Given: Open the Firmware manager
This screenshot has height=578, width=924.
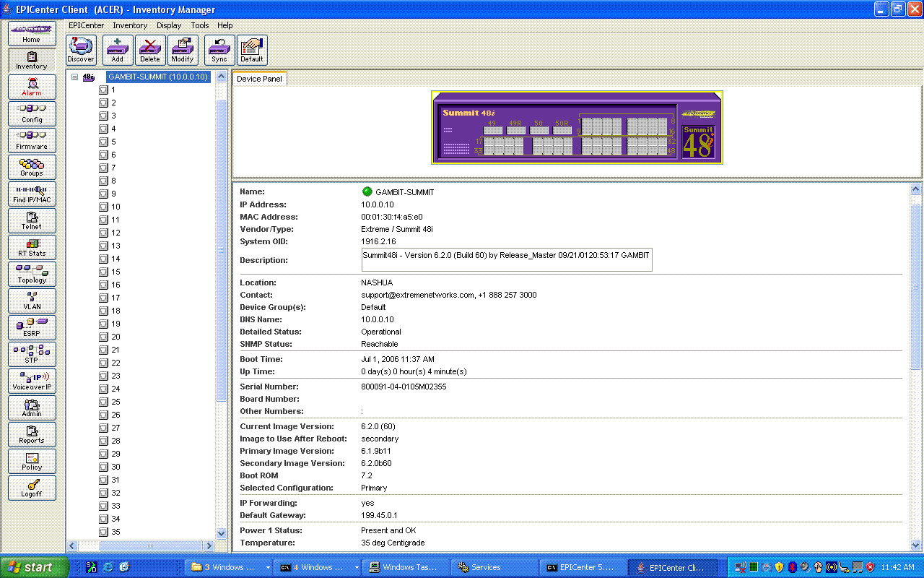Looking at the screenshot, I should pos(32,140).
